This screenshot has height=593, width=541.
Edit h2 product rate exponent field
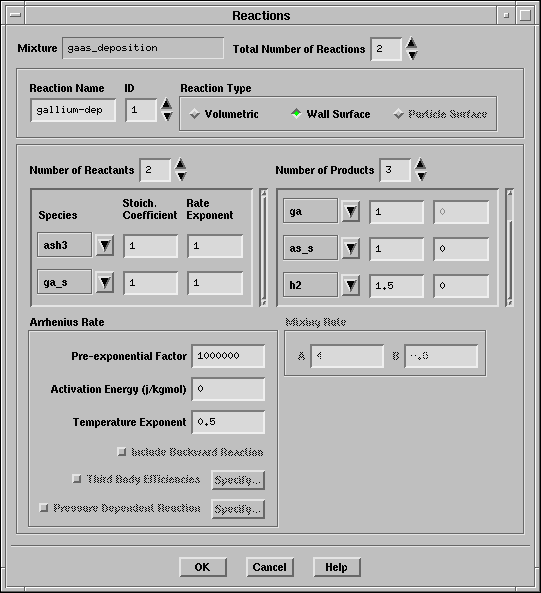pyautogui.click(x=461, y=286)
